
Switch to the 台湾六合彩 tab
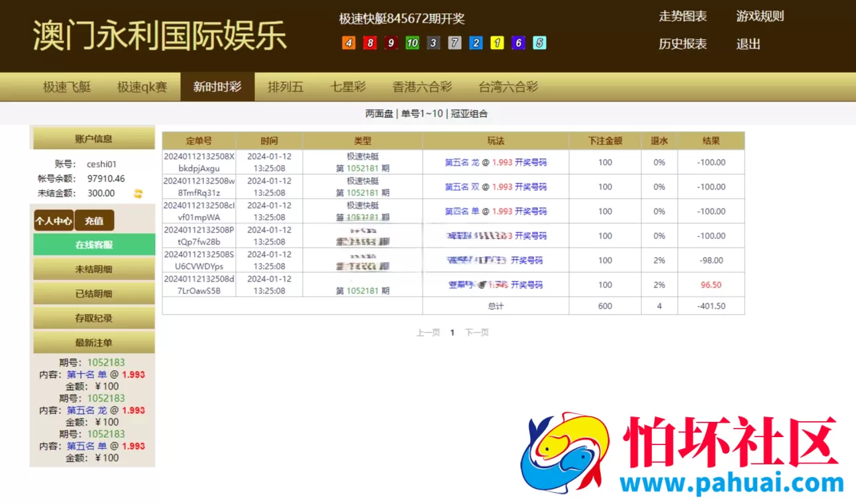pyautogui.click(x=508, y=87)
